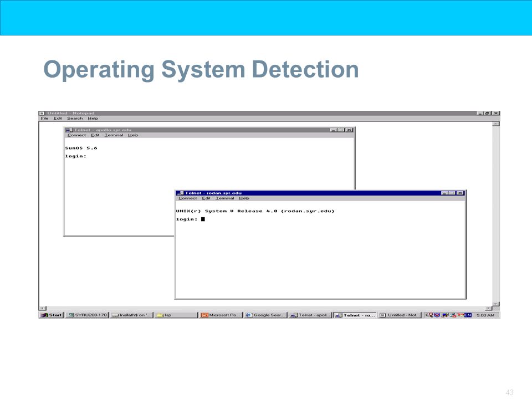
Task: Click Notepad vertical scrollbar up arrow
Action: (495, 124)
